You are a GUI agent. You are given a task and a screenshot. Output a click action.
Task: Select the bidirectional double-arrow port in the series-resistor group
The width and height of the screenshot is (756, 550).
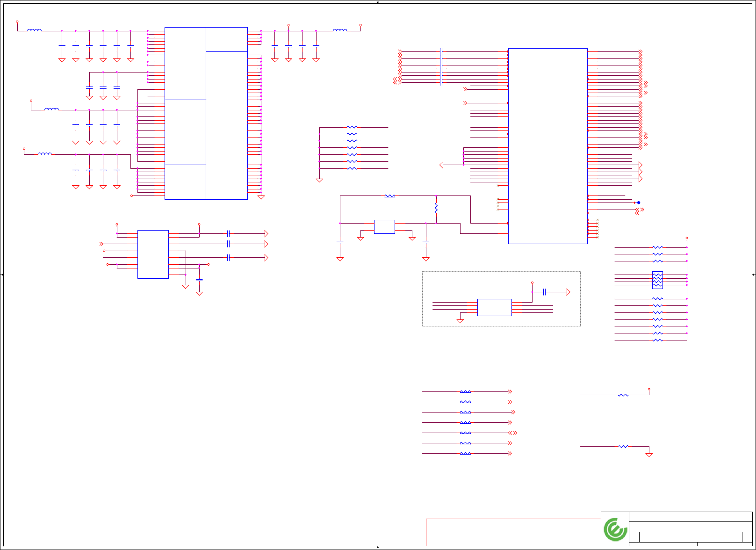(x=513, y=433)
